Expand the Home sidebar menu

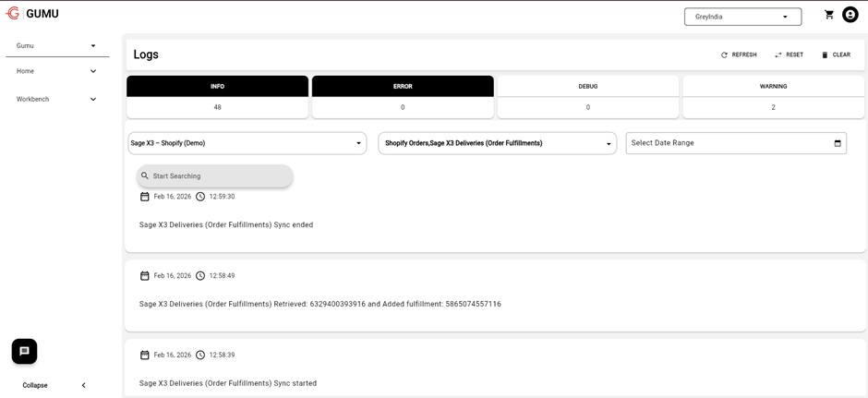coord(55,71)
